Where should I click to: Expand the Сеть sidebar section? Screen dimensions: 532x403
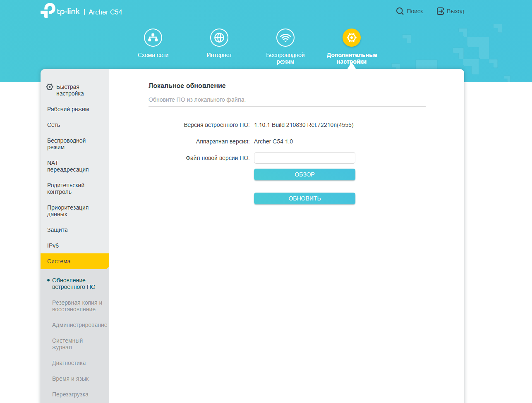[x=54, y=125]
